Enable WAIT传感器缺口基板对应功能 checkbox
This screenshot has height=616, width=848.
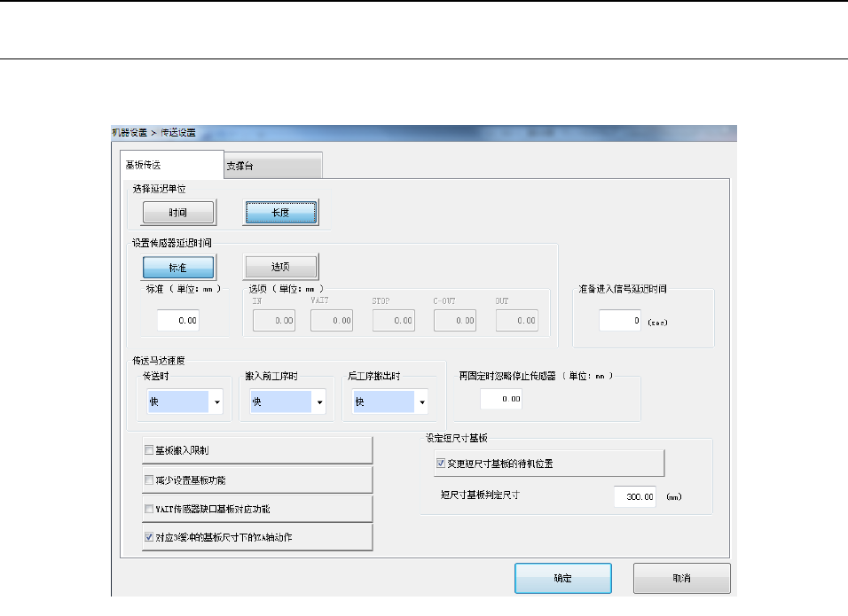coord(149,509)
